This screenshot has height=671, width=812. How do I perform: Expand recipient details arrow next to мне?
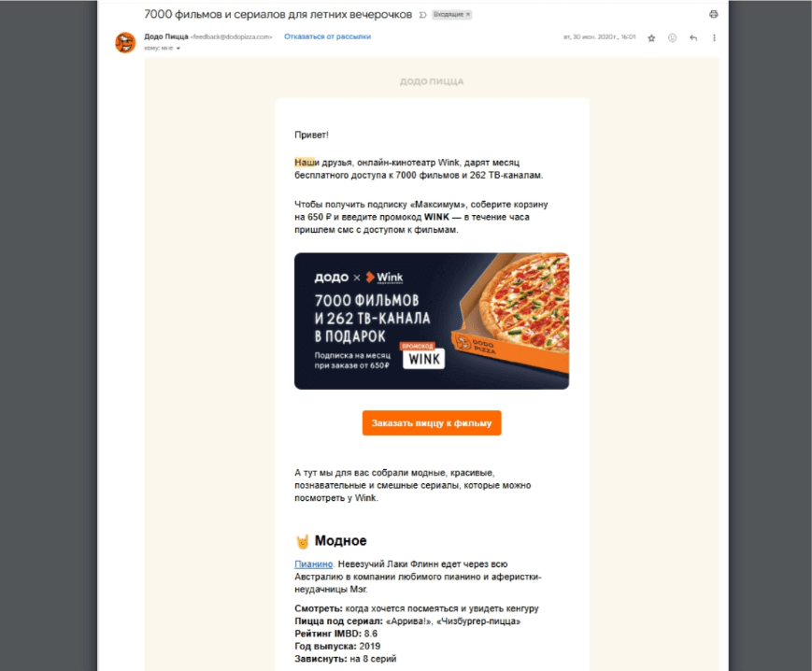(178, 49)
